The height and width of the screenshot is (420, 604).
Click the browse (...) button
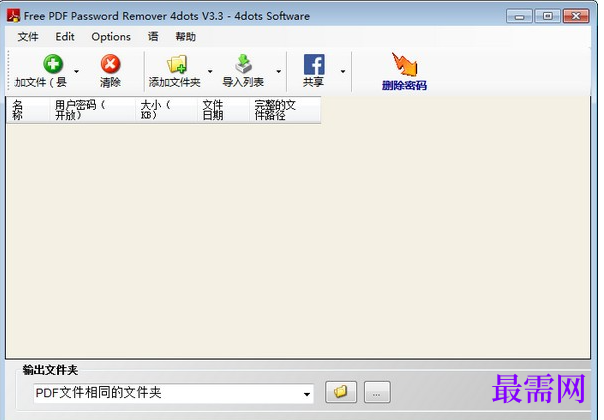377,392
